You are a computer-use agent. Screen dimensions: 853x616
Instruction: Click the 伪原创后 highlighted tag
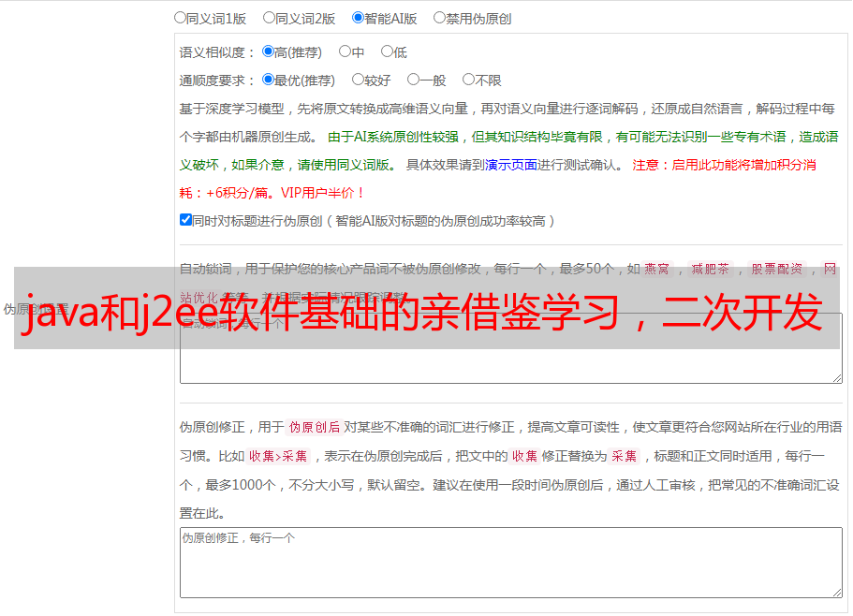315,427
